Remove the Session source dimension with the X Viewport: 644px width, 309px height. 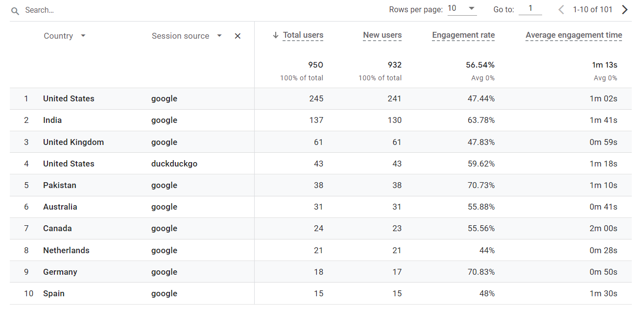(238, 36)
